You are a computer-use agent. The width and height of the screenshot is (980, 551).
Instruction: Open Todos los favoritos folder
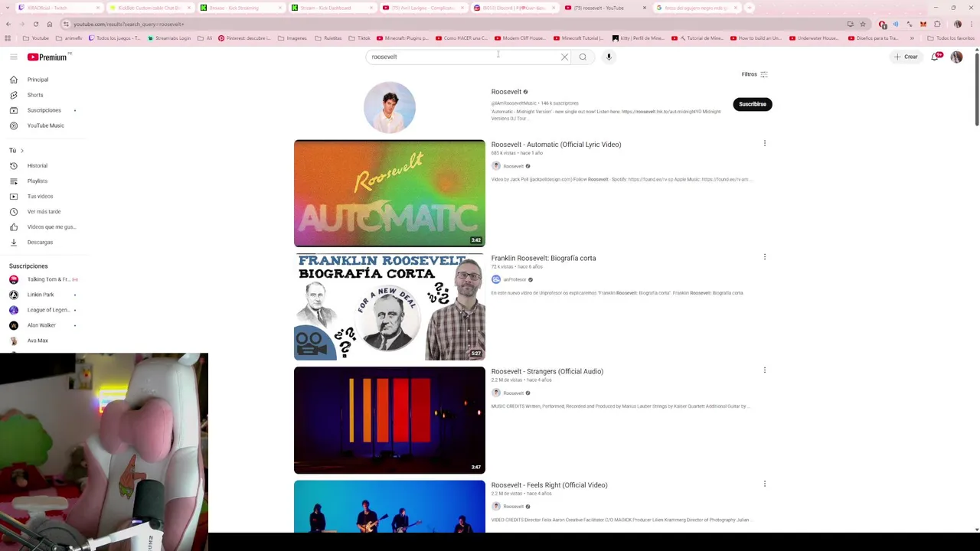tap(951, 38)
